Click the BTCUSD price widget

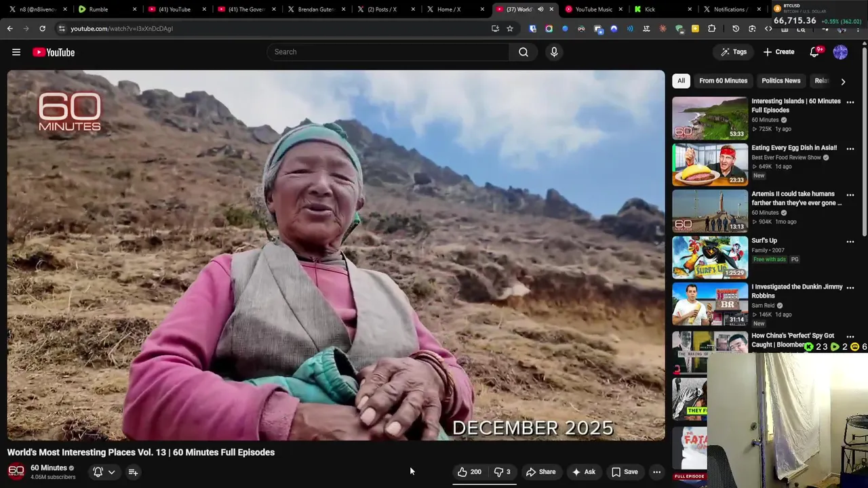[820, 14]
